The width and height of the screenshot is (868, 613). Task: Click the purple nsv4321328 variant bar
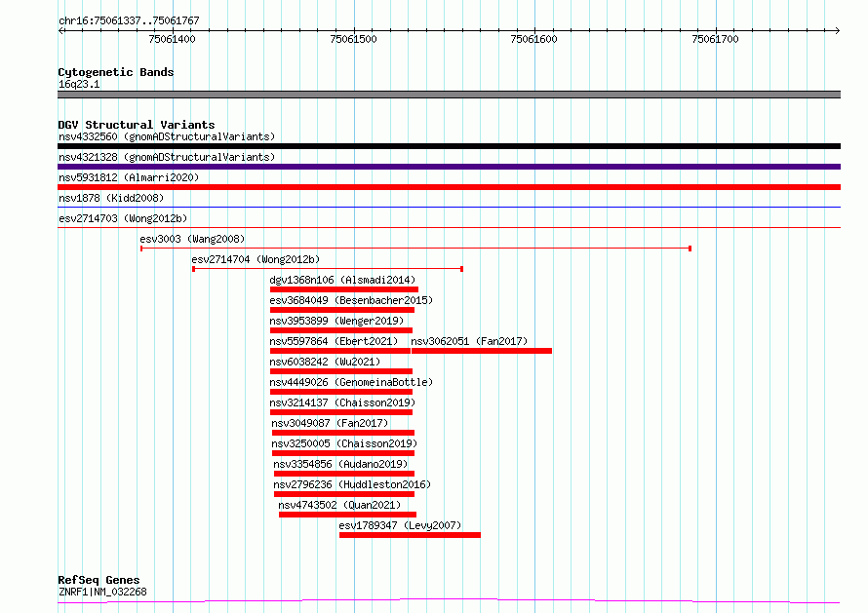tap(449, 167)
